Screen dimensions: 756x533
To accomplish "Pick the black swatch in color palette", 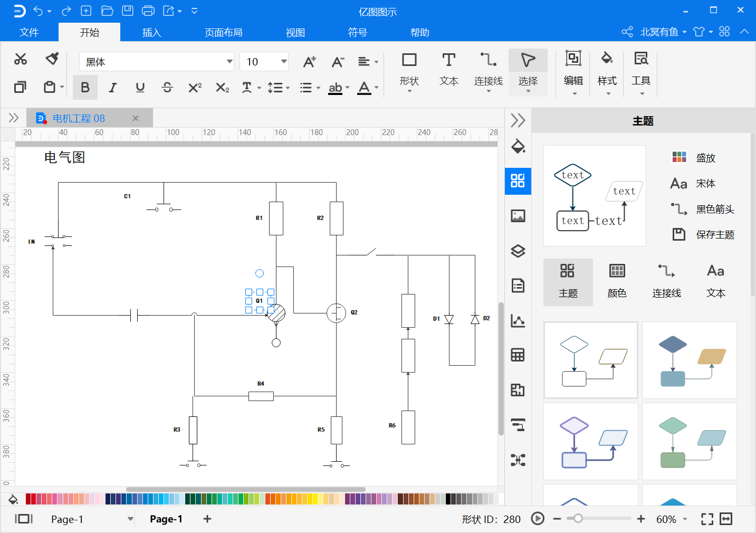I will point(448,499).
